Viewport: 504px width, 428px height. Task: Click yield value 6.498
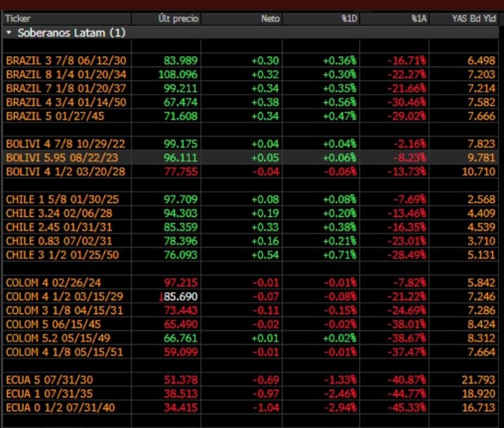(x=481, y=60)
